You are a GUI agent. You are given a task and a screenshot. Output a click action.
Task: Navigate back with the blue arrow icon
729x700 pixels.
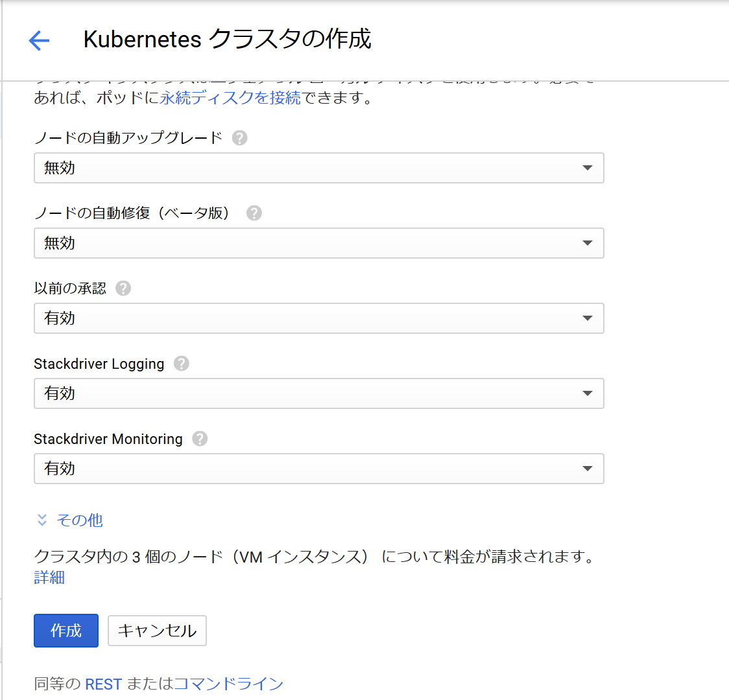[38, 40]
